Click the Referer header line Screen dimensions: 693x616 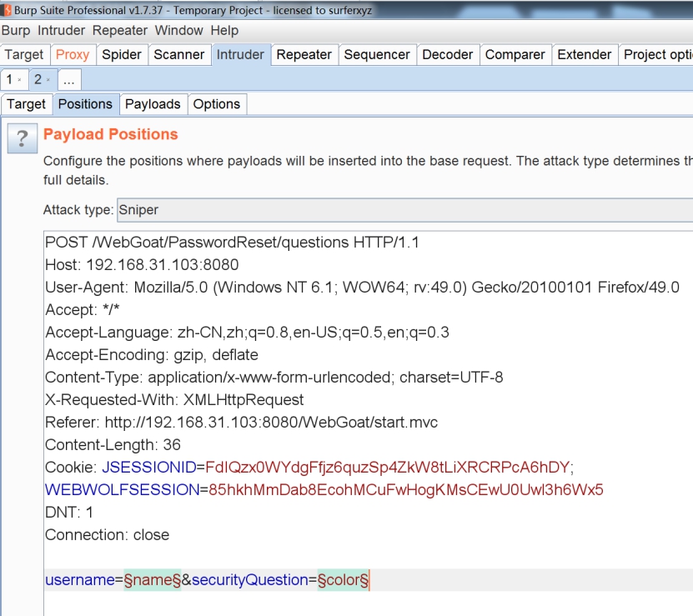click(x=241, y=423)
